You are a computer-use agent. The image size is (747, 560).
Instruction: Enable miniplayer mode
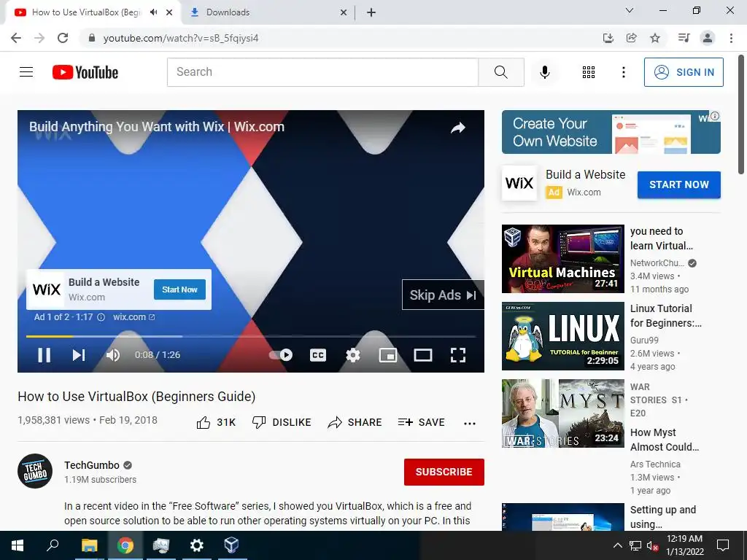point(388,355)
